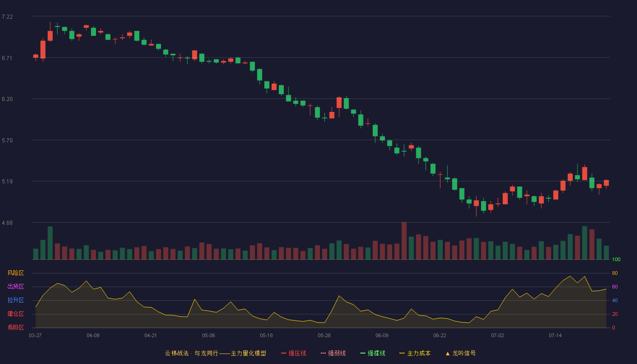Toggle the 强弱线 series label
The width and height of the screenshot is (637, 364).
click(337, 353)
